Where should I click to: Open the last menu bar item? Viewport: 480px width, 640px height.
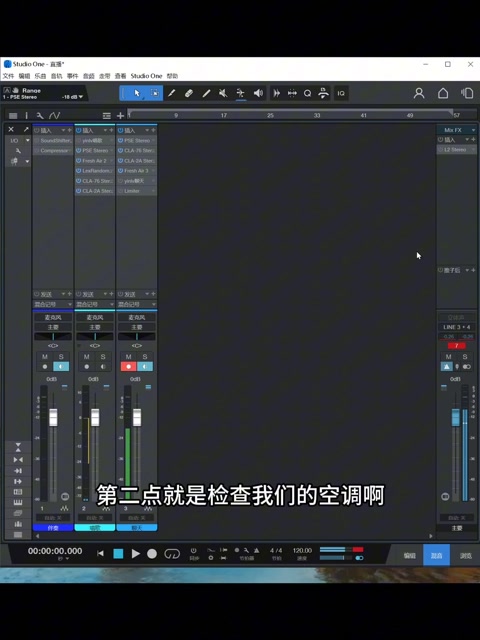172,76
